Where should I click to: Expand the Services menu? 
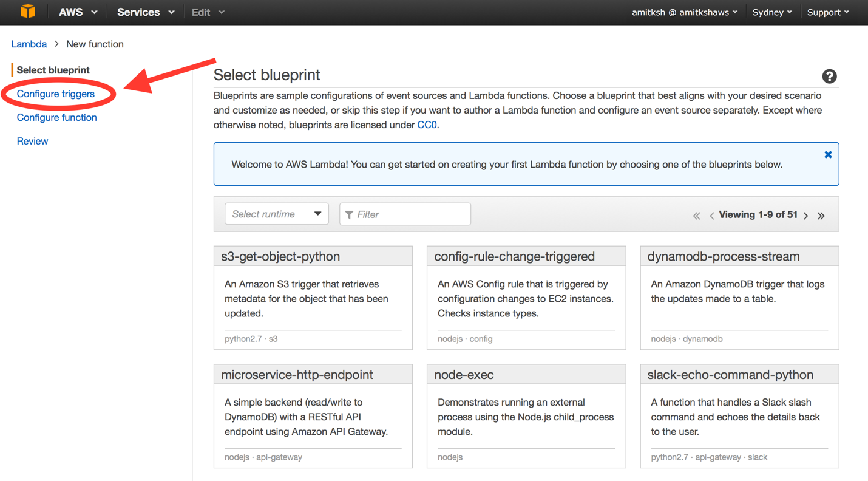tap(146, 12)
